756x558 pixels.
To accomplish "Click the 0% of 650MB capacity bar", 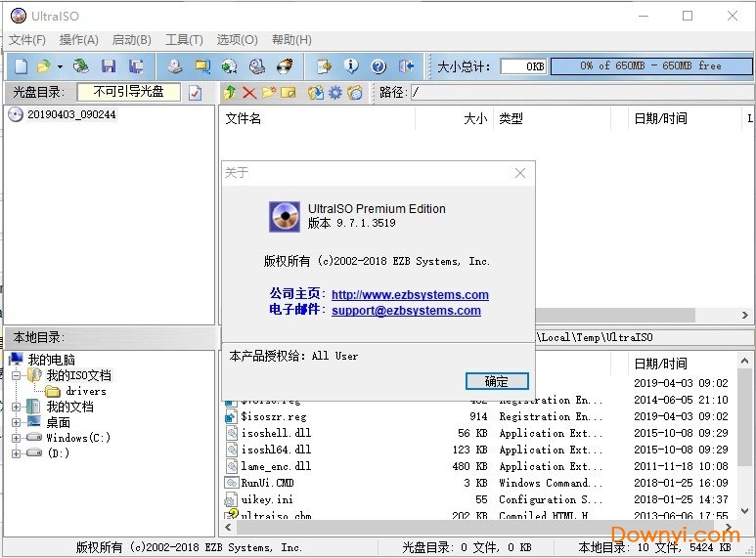I will 651,66.
